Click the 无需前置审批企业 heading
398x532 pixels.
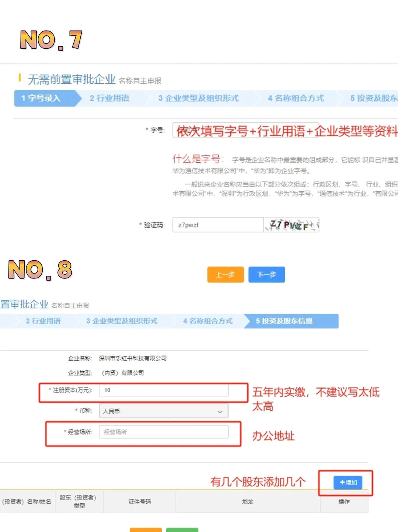[71, 79]
